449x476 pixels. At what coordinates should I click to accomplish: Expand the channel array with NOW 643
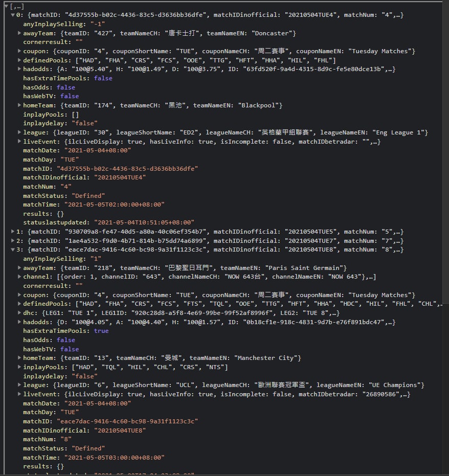tap(19, 277)
